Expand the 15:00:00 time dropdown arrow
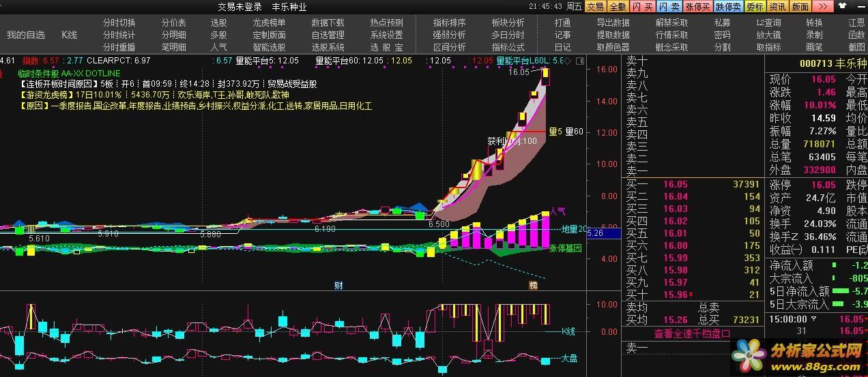This screenshot has width=868, height=377. pyautogui.click(x=813, y=319)
